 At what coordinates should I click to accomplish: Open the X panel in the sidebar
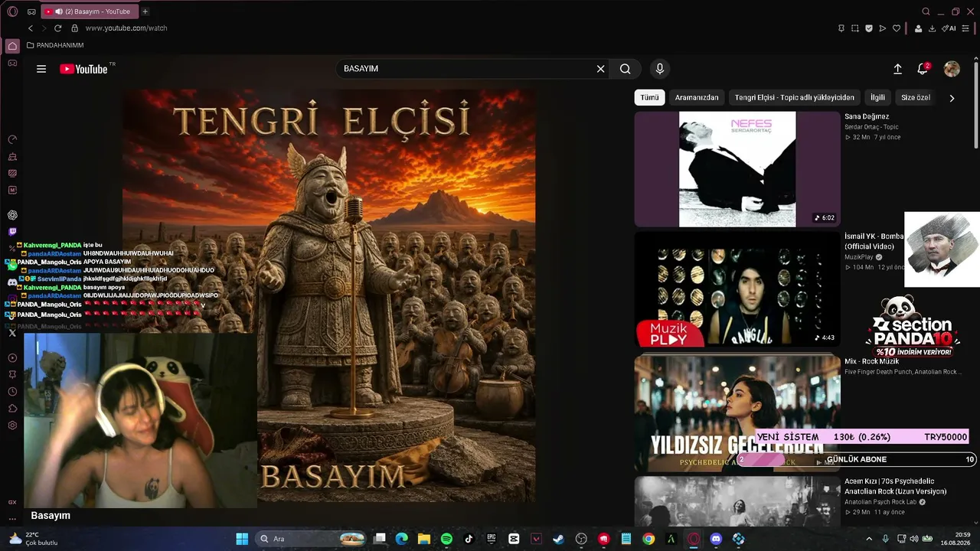tap(12, 333)
